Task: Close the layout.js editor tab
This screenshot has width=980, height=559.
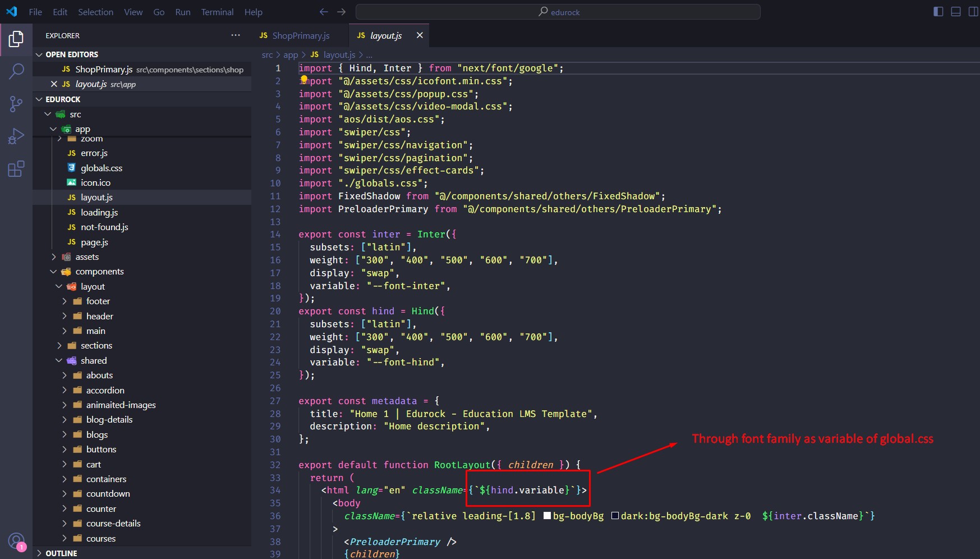Action: point(420,35)
